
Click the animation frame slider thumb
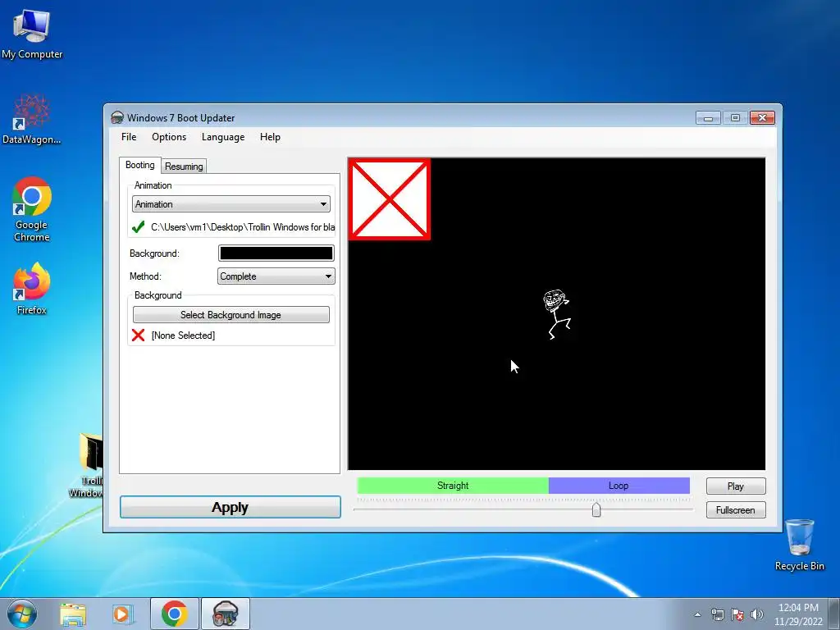pyautogui.click(x=596, y=509)
